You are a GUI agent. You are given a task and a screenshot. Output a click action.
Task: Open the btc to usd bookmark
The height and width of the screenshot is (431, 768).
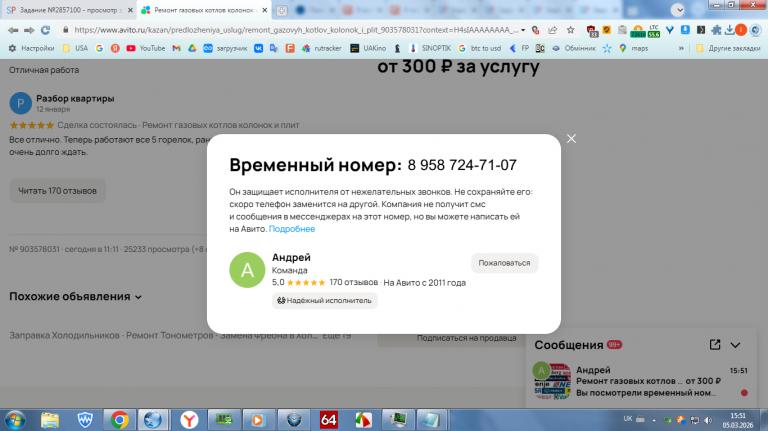click(480, 48)
